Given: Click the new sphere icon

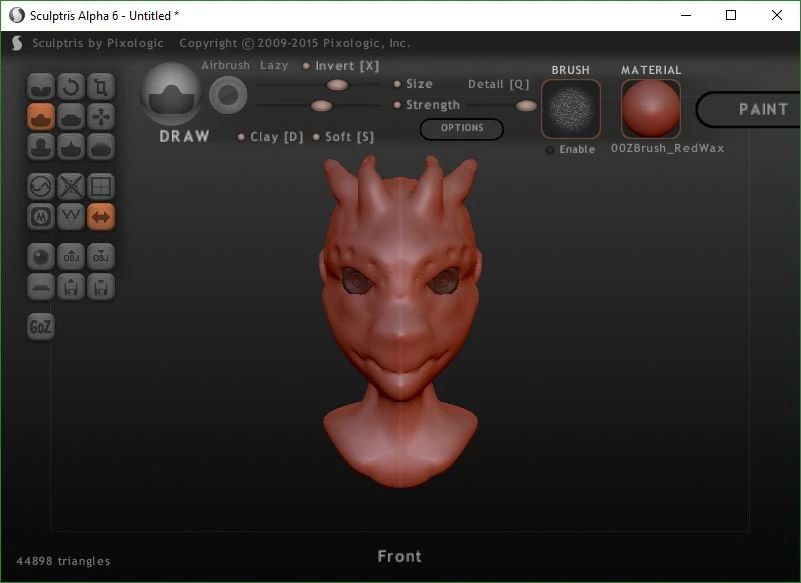Looking at the screenshot, I should pos(40,256).
